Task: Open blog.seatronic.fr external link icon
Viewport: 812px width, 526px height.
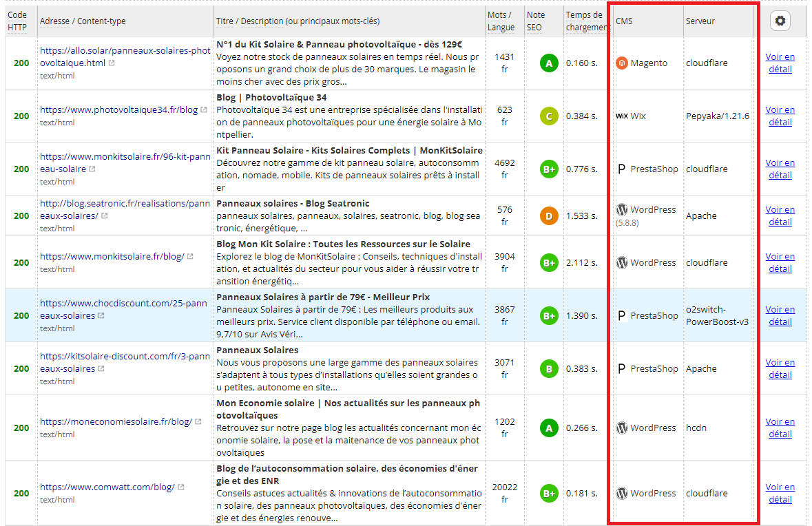Action: pyautogui.click(x=104, y=216)
